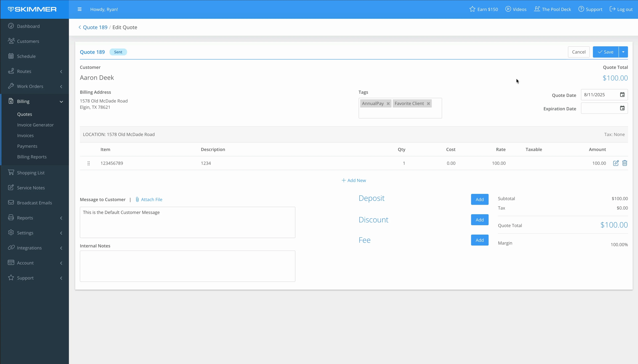Screen dimensions: 638x364
Task: Expand the Reports sidebar menu
Action: pos(35,218)
